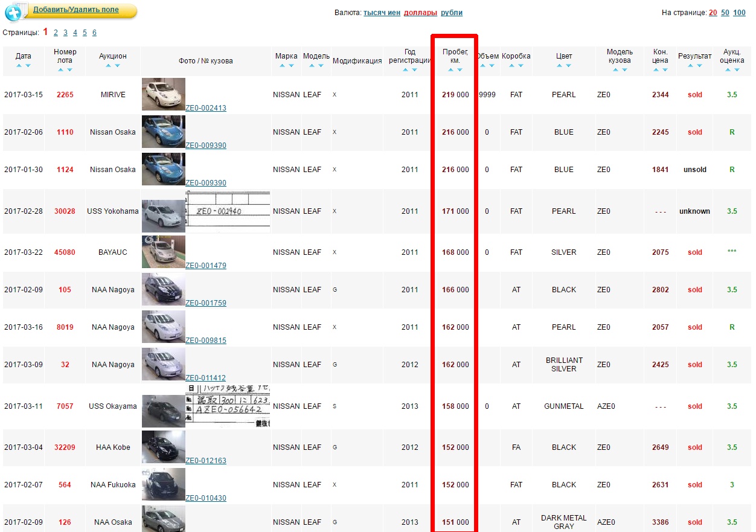Viewport: 756px width, 532px height.
Task: Open body number ZE0-011412 link
Action: pyautogui.click(x=206, y=378)
